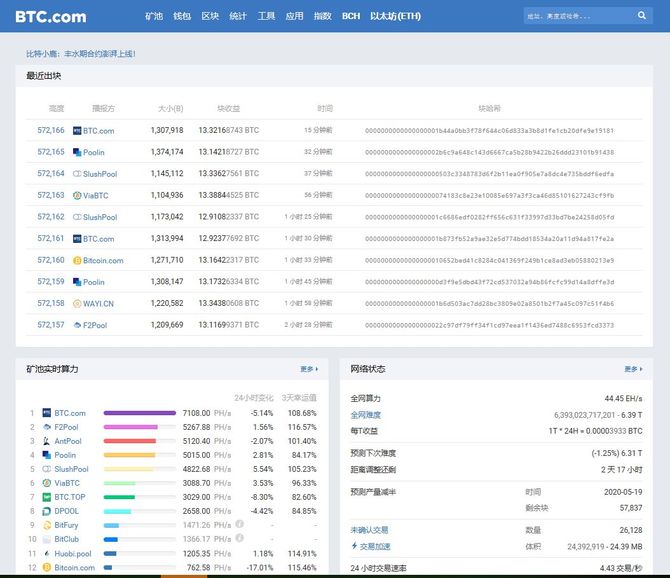Viewport: 670px width, 578px height.
Task: Click DPOOL icon in hashrate ranking list
Action: 47,511
